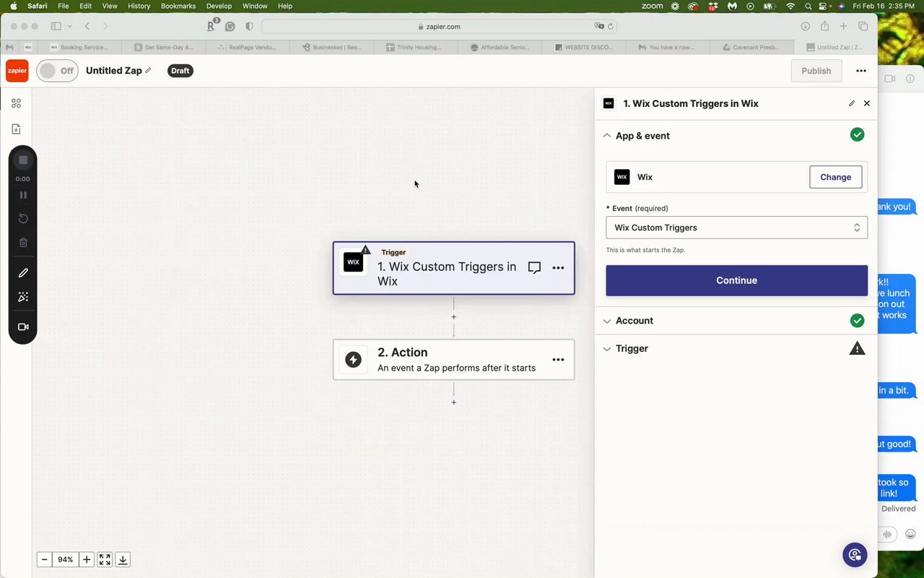The height and width of the screenshot is (578, 924).
Task: Open the Bookmarks menu
Action: click(x=178, y=6)
